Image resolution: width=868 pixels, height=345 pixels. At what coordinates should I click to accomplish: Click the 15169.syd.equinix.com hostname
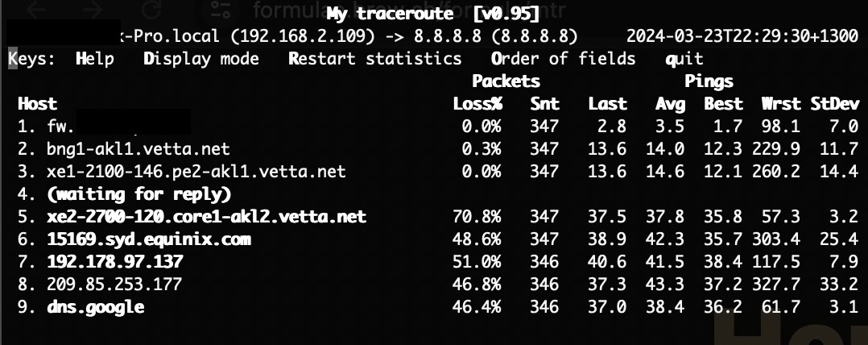[x=149, y=239]
